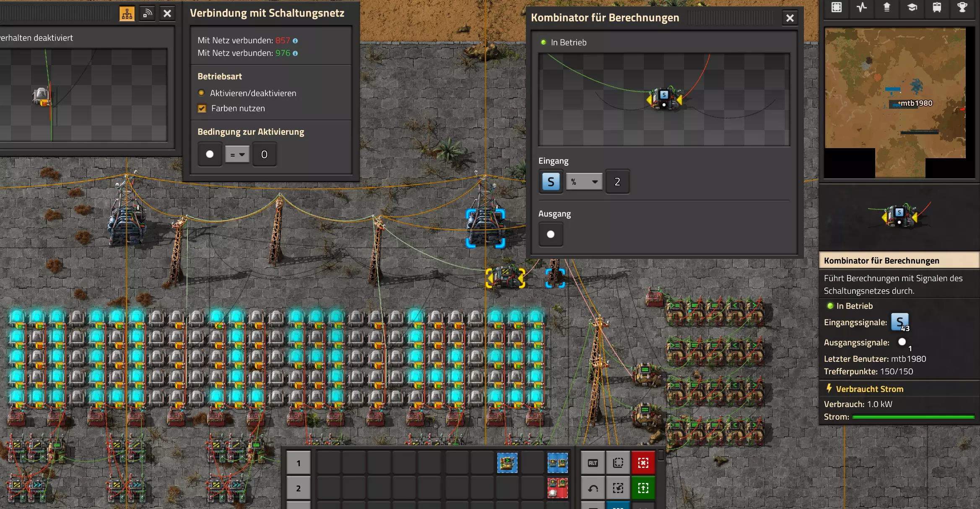Screen dimensions: 980x509
Task: Select quickbar row 2 button
Action: point(298,488)
